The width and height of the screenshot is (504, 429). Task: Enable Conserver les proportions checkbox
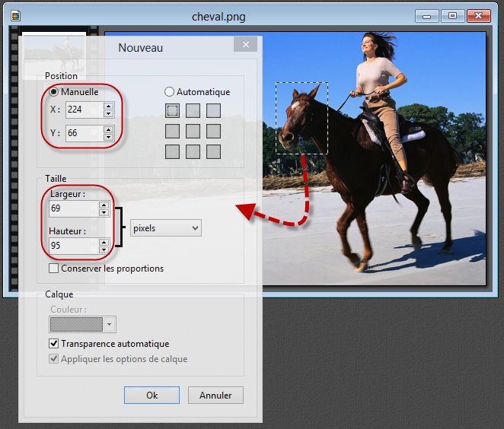pyautogui.click(x=54, y=268)
